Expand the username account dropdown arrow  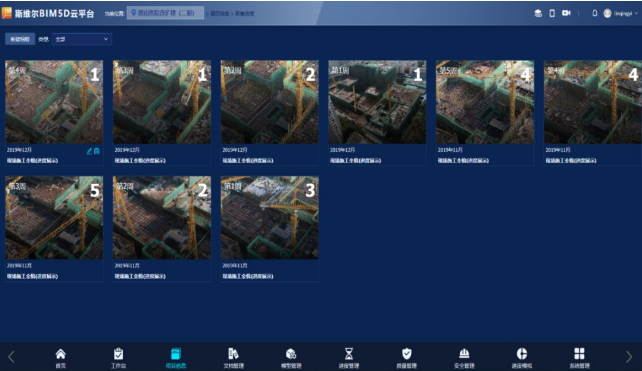point(636,14)
